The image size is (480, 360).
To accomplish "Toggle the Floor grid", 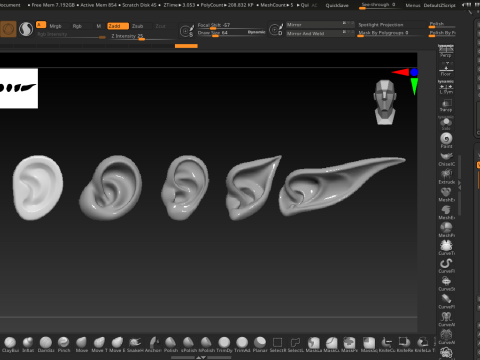I will pyautogui.click(x=446, y=69).
